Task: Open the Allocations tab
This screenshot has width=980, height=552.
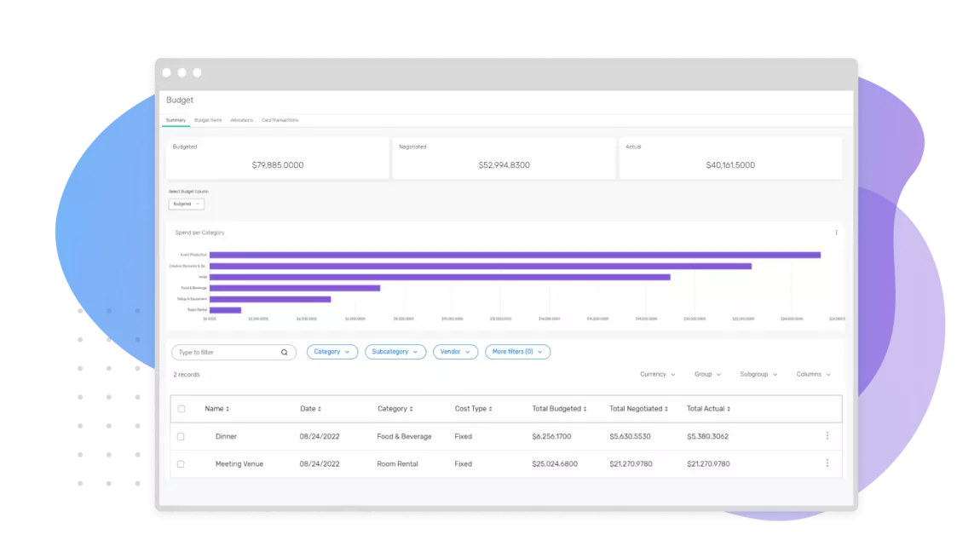Action: pyautogui.click(x=242, y=120)
